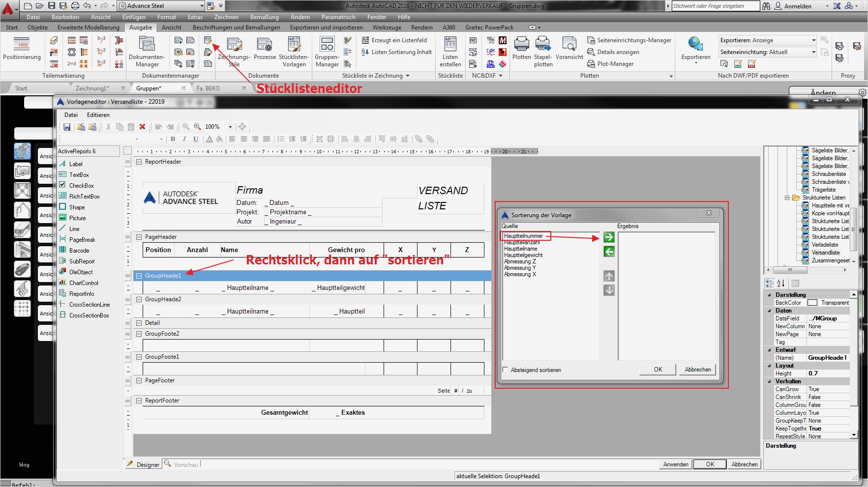This screenshot has height=487, width=868.
Task: Open Stücklisten-Vorlagen in the ribbon
Action: (x=294, y=51)
